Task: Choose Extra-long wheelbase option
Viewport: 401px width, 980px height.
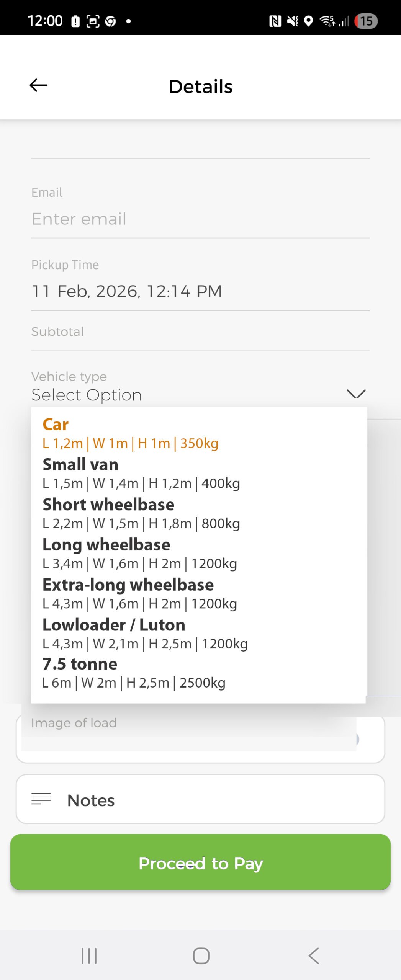Action: tap(139, 594)
